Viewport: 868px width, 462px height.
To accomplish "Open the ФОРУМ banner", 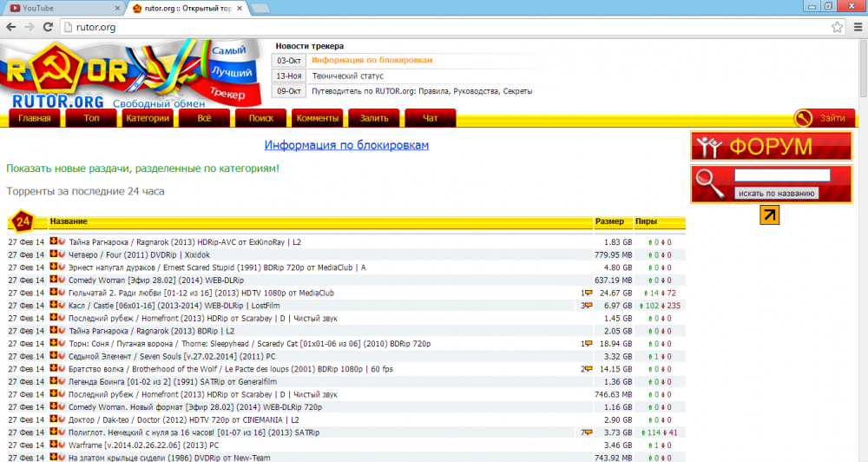I will coord(771,147).
